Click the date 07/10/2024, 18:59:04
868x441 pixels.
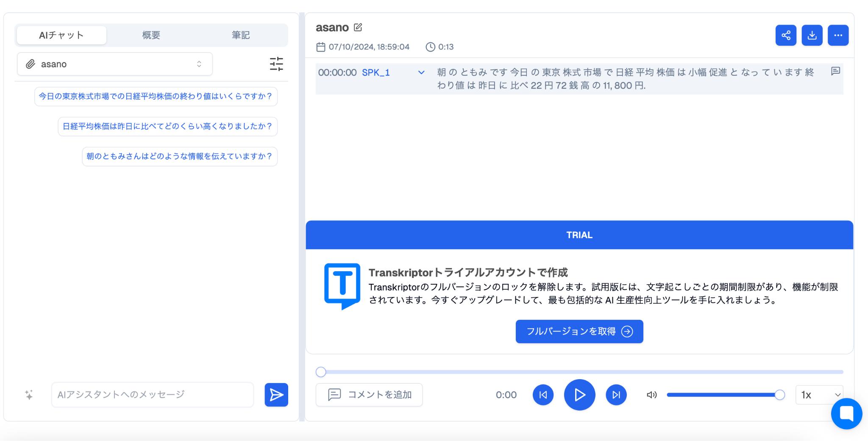[x=369, y=47]
